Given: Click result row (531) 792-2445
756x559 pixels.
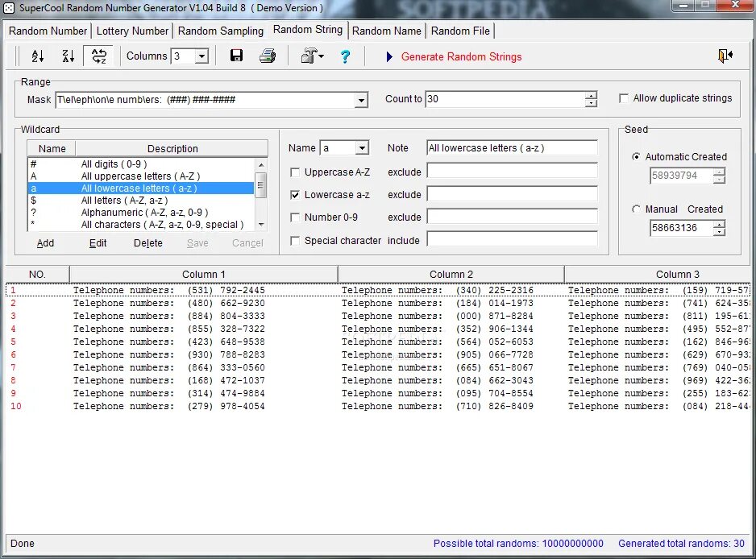Looking at the screenshot, I should (x=168, y=290).
